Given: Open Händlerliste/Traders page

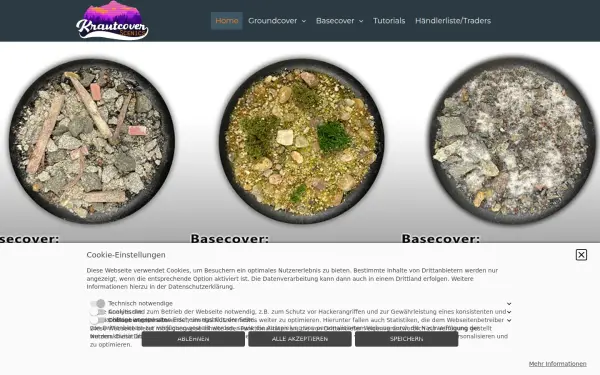Looking at the screenshot, I should [453, 21].
